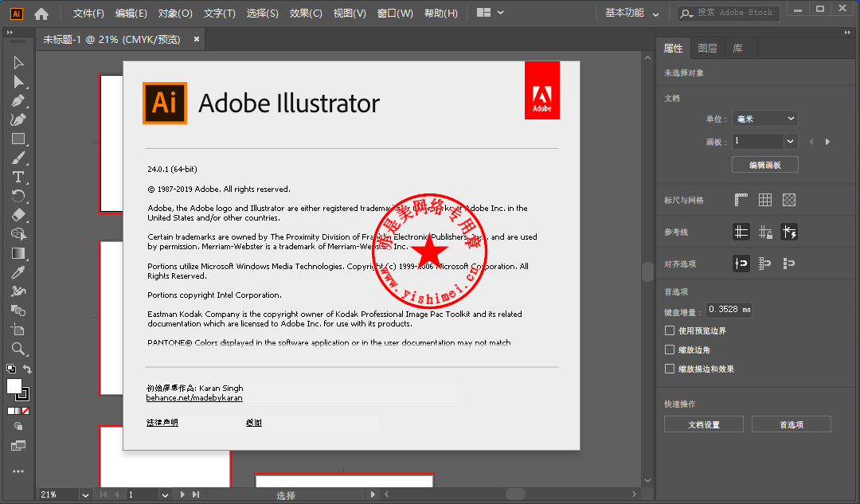Collapse right panels double-arrow
This screenshot has height=504, width=860.
pyautogui.click(x=846, y=33)
